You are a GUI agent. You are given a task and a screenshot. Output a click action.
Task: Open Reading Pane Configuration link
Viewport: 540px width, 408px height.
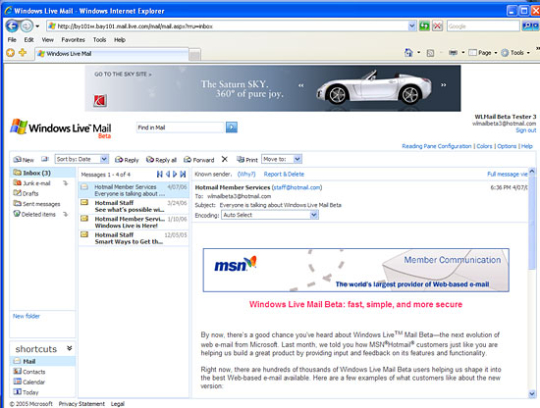pos(436,146)
